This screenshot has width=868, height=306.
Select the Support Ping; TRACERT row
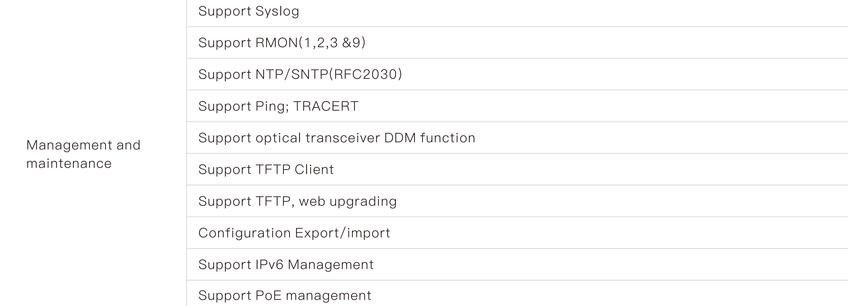(x=278, y=106)
